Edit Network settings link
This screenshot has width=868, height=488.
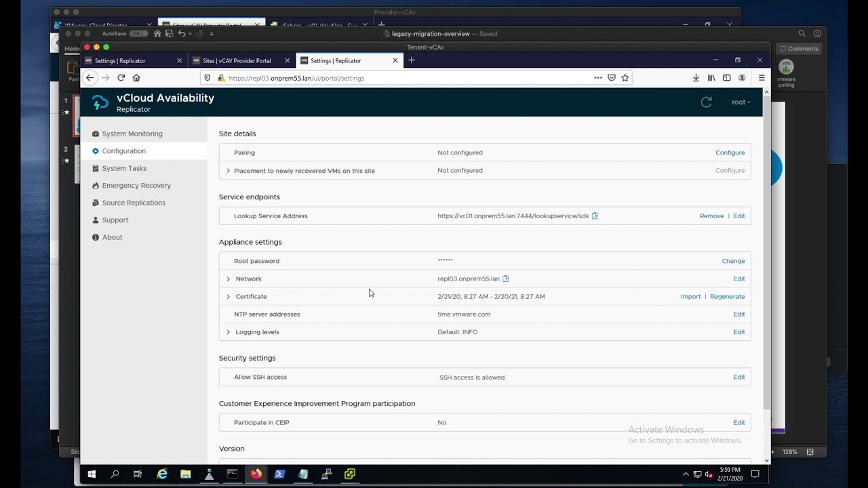[739, 279]
